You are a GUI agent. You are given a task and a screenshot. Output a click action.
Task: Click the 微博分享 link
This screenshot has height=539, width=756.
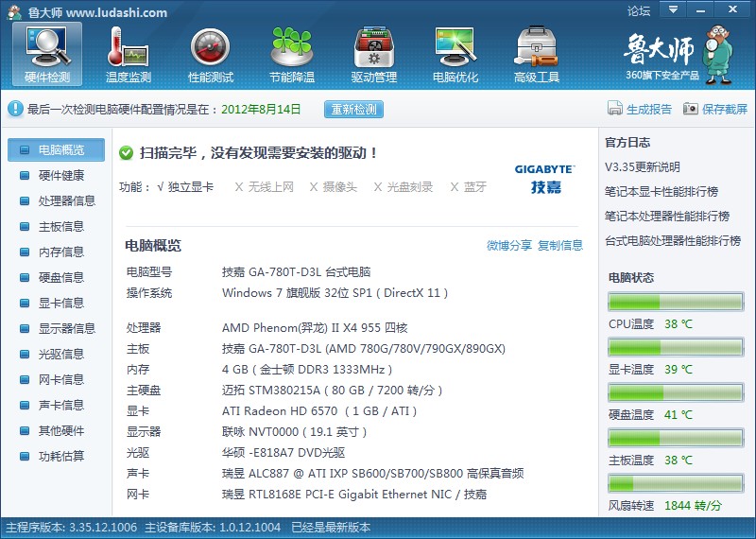pyautogui.click(x=509, y=245)
